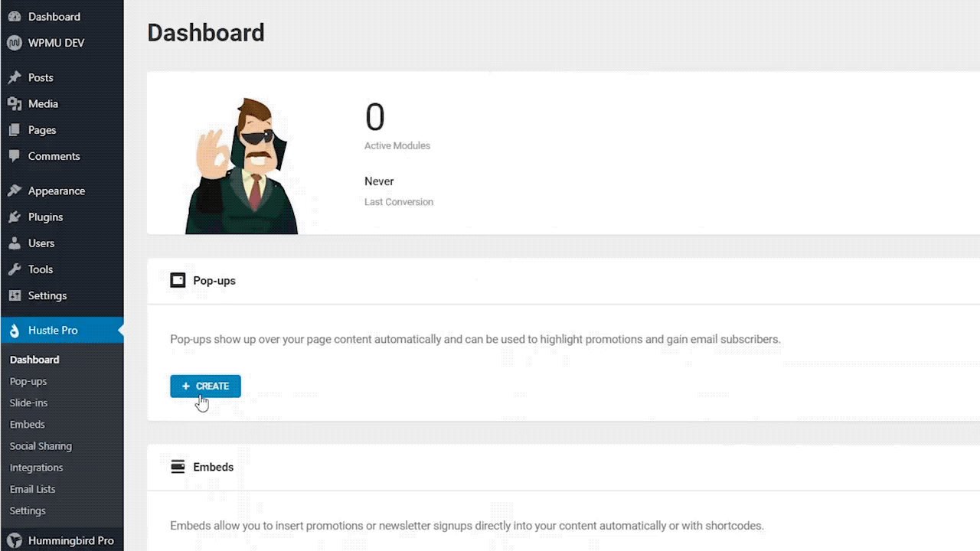Open the Appearance menu
The width and height of the screenshot is (980, 551).
(61, 191)
